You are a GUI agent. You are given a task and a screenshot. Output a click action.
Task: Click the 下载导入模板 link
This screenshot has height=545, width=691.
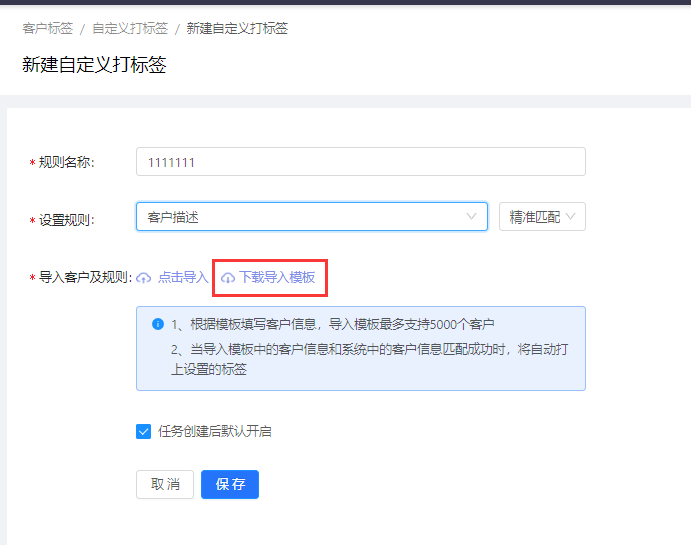coord(277,278)
